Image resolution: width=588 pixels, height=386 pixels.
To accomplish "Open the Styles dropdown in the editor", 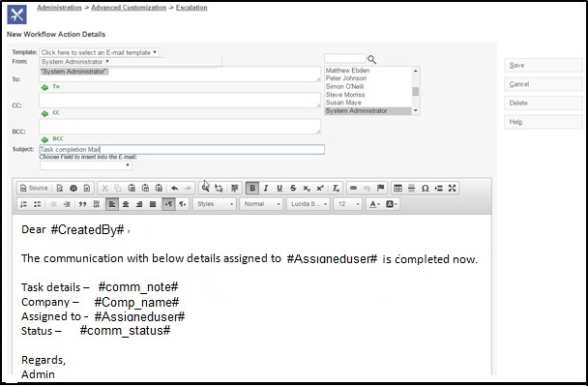I will 215,204.
